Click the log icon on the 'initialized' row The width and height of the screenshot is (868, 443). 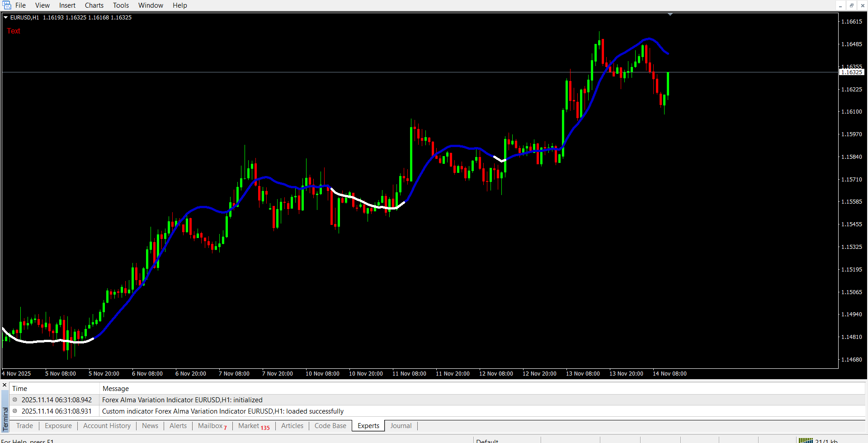[15, 400]
